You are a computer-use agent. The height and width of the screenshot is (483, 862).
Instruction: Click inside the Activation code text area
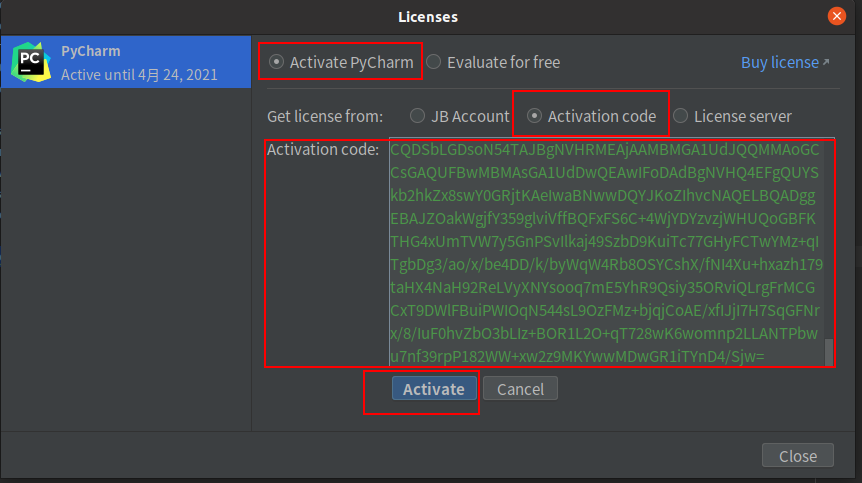[x=611, y=252]
